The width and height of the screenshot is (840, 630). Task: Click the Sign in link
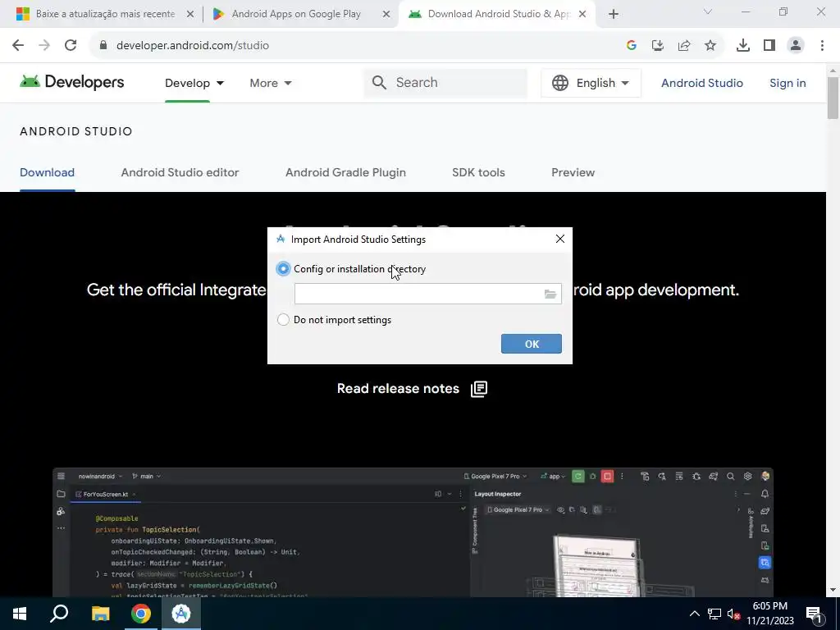tap(787, 83)
